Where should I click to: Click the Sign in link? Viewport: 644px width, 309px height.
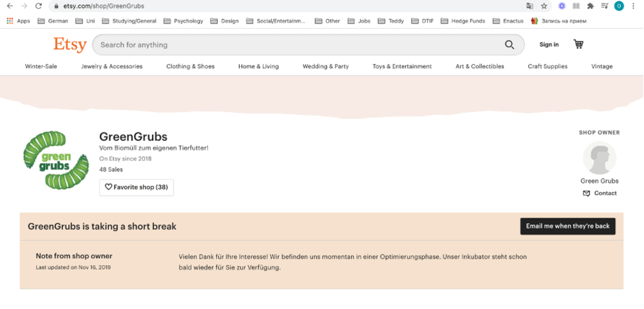point(549,44)
